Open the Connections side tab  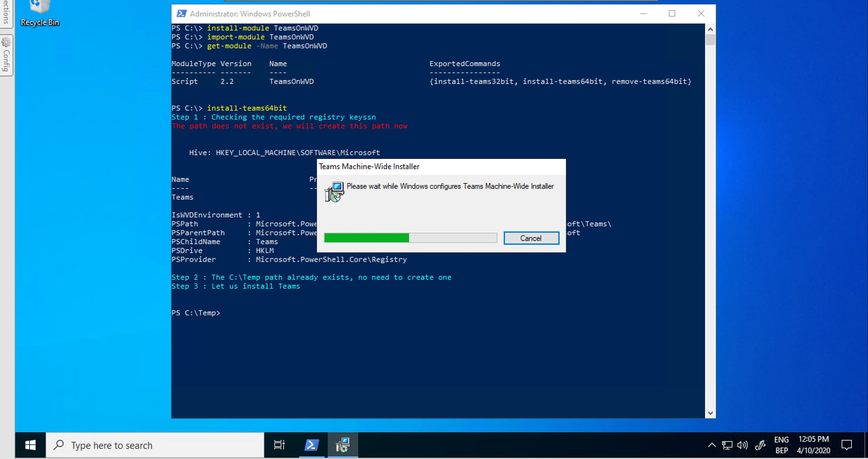tap(6, 13)
